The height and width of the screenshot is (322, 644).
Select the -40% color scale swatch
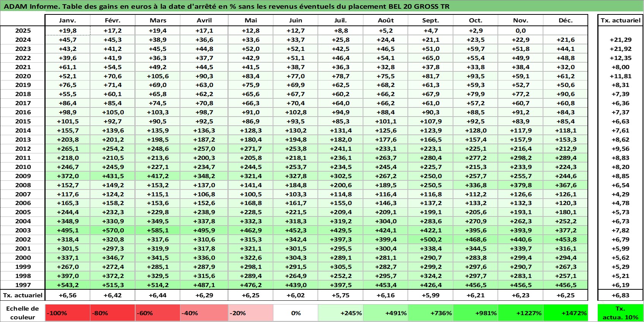(x=204, y=313)
